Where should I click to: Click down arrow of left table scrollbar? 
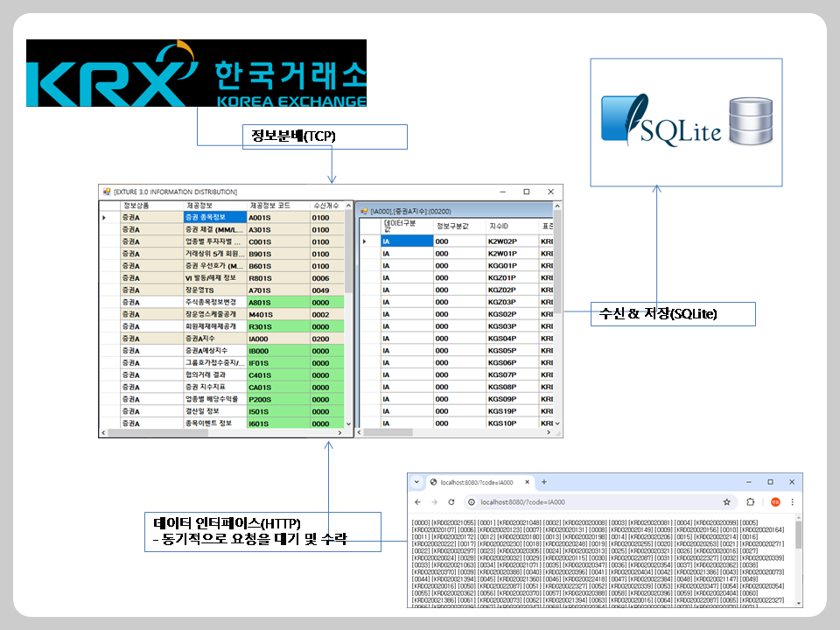[349, 423]
